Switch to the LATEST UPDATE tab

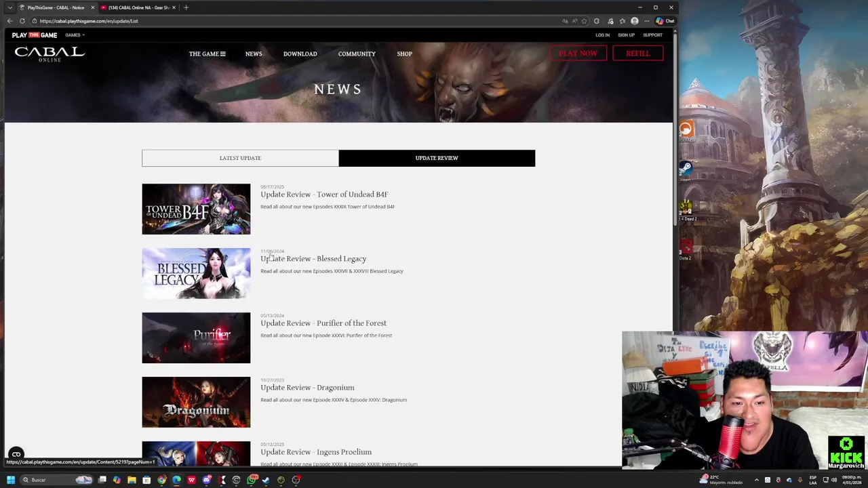coord(240,158)
